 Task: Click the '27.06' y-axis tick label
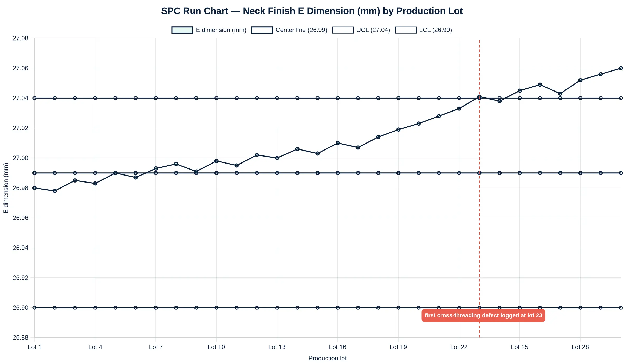(21, 68)
